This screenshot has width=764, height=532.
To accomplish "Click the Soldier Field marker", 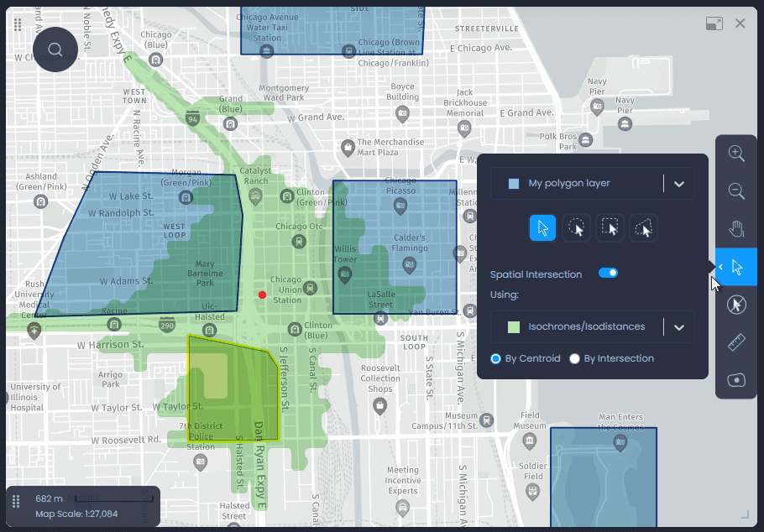I will (532, 492).
